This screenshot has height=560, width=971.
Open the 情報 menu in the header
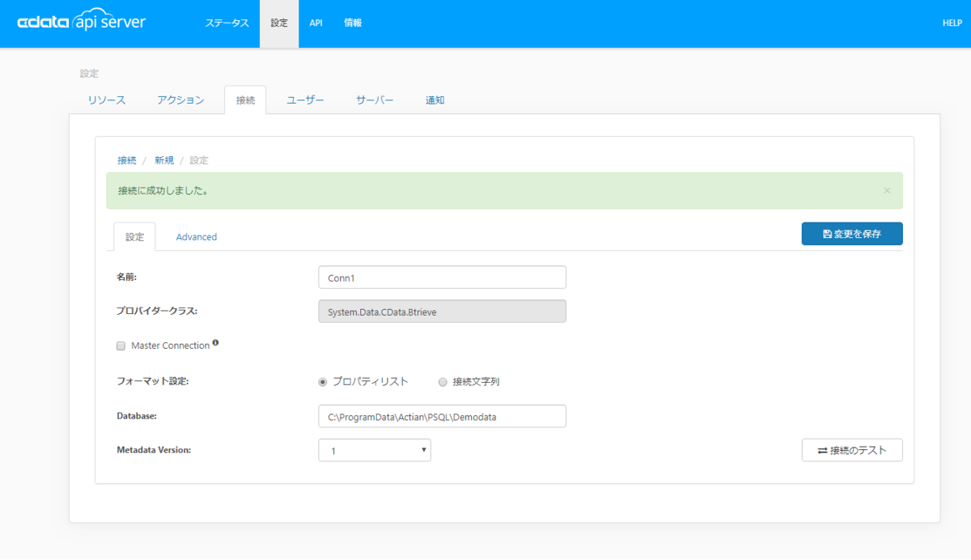(353, 23)
